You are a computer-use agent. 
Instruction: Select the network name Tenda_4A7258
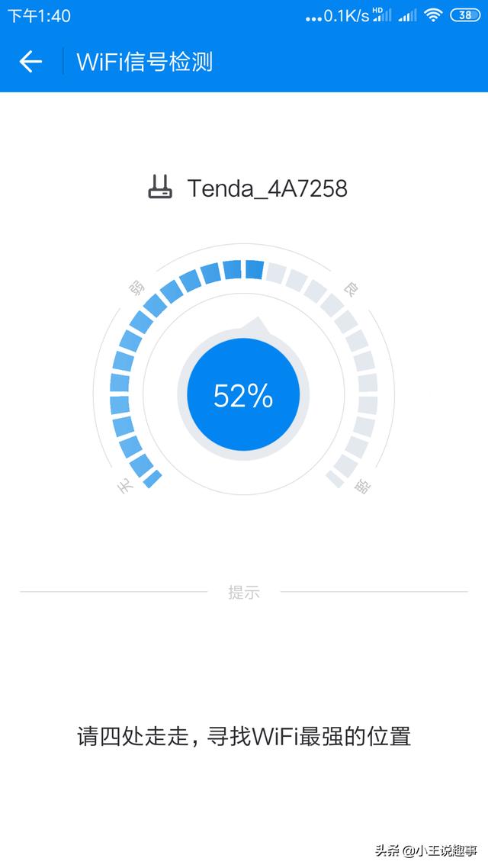(267, 188)
